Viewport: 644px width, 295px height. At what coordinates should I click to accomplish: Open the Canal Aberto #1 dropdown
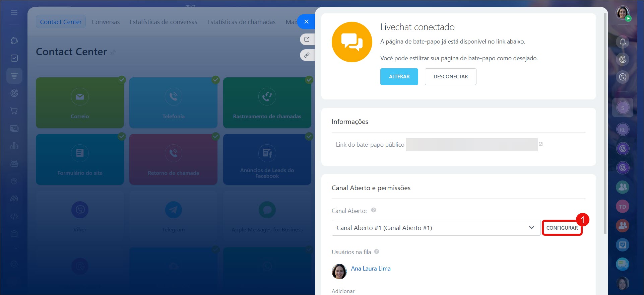pyautogui.click(x=436, y=228)
